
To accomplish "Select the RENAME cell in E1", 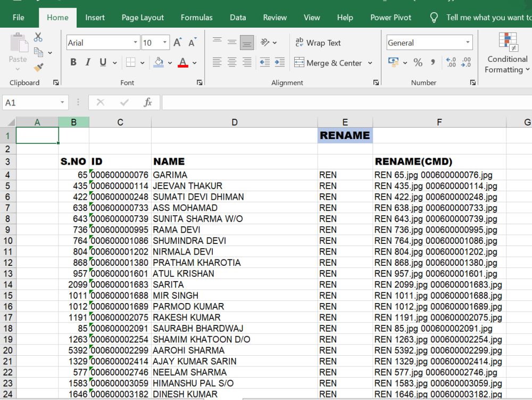I will (x=345, y=135).
